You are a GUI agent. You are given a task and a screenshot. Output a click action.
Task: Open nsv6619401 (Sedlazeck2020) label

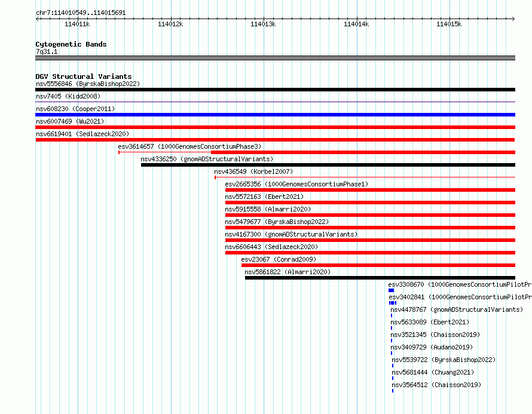[x=82, y=134]
